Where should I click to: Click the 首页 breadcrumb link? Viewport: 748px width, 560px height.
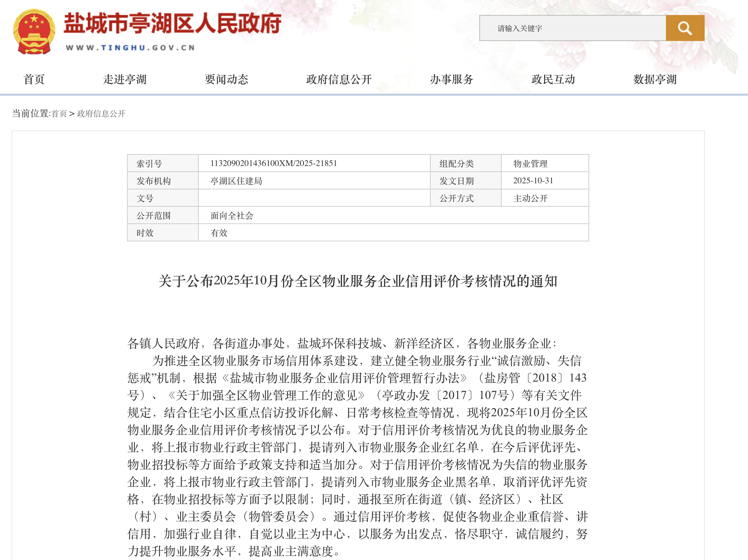59,113
